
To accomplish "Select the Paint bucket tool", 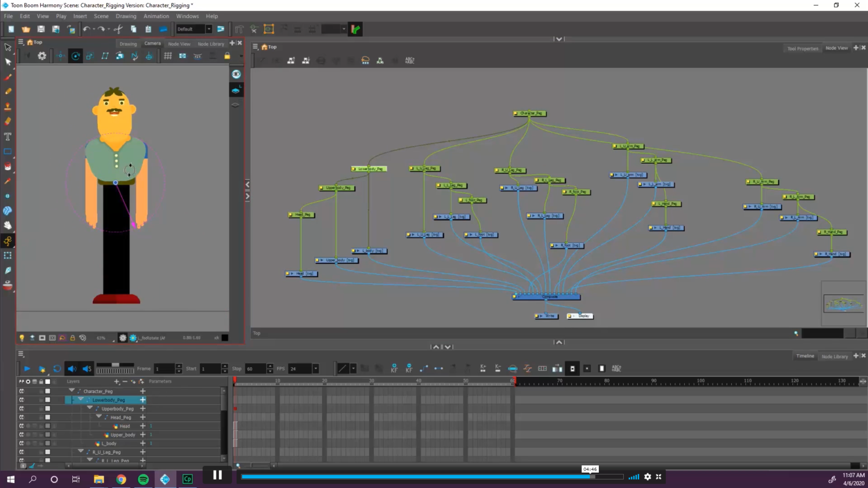I will click(x=8, y=166).
